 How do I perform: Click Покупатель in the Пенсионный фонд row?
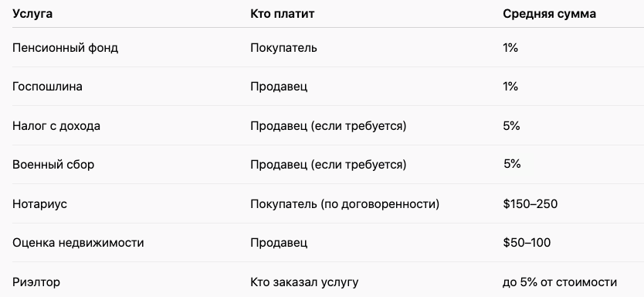283,48
